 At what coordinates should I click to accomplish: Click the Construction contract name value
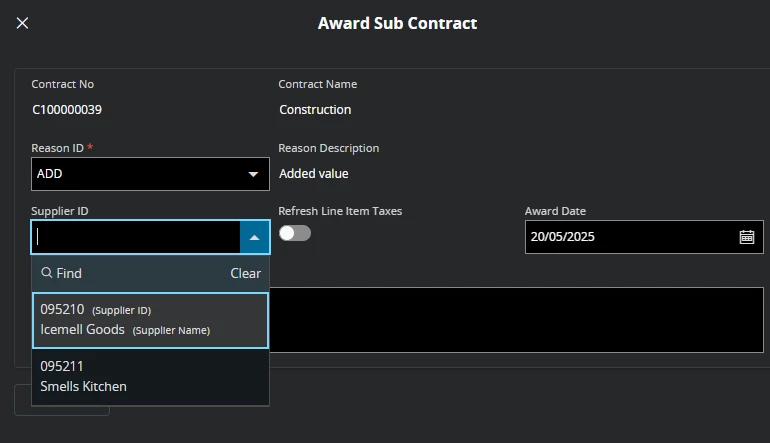click(315, 110)
